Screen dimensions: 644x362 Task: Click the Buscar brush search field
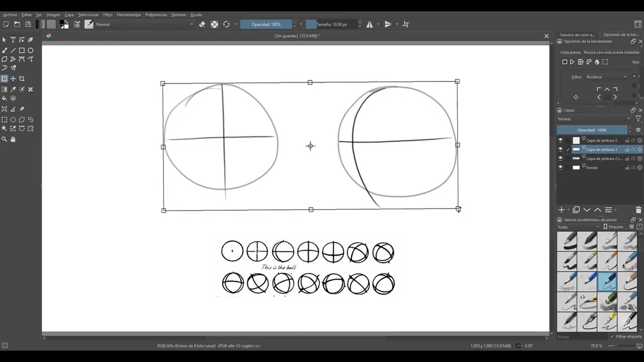pyautogui.click(x=581, y=336)
